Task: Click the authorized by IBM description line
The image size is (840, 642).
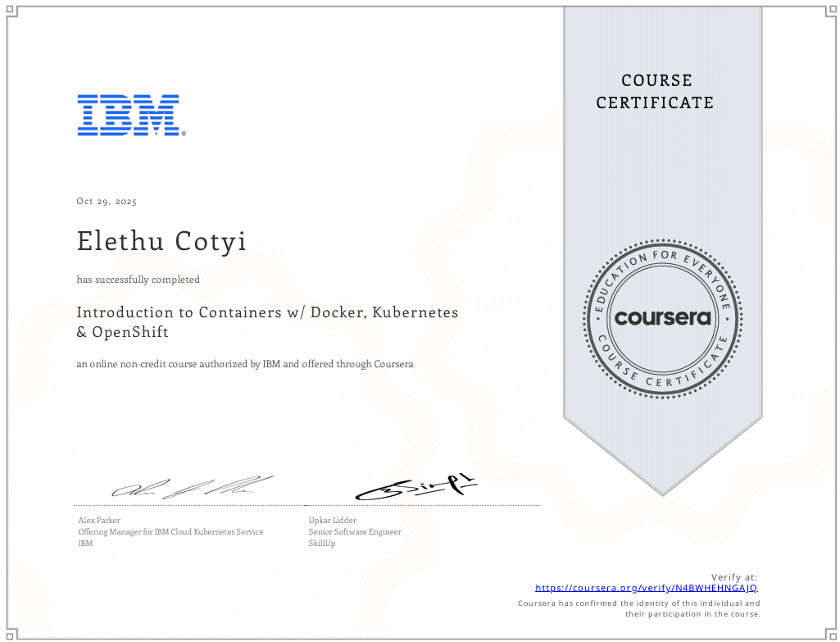Action: pos(244,363)
